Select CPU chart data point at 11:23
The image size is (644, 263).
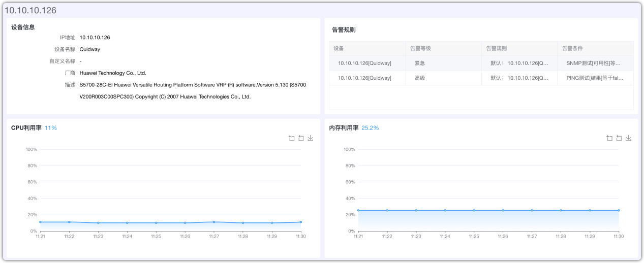tap(98, 223)
